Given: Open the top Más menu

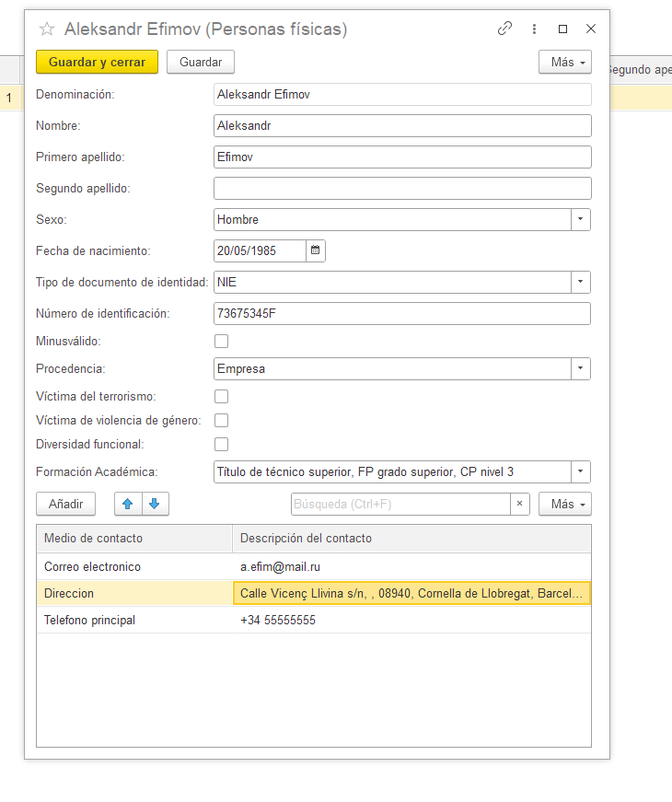Looking at the screenshot, I should point(565,62).
